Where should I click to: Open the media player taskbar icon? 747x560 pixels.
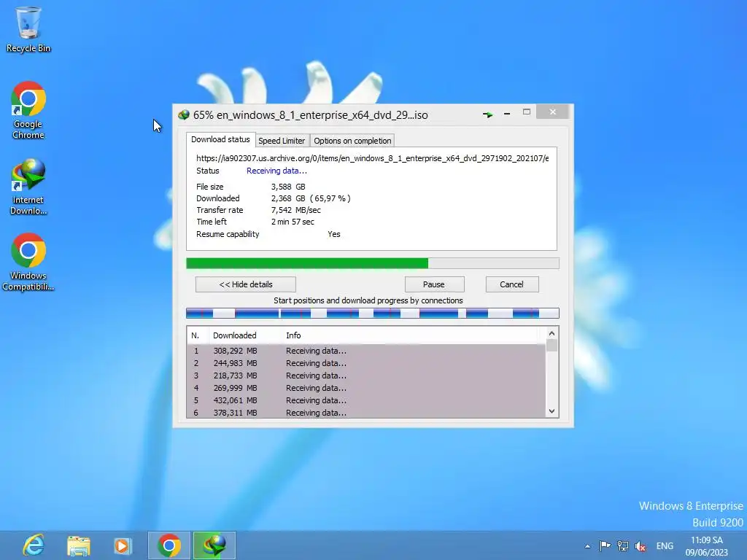[x=123, y=545]
